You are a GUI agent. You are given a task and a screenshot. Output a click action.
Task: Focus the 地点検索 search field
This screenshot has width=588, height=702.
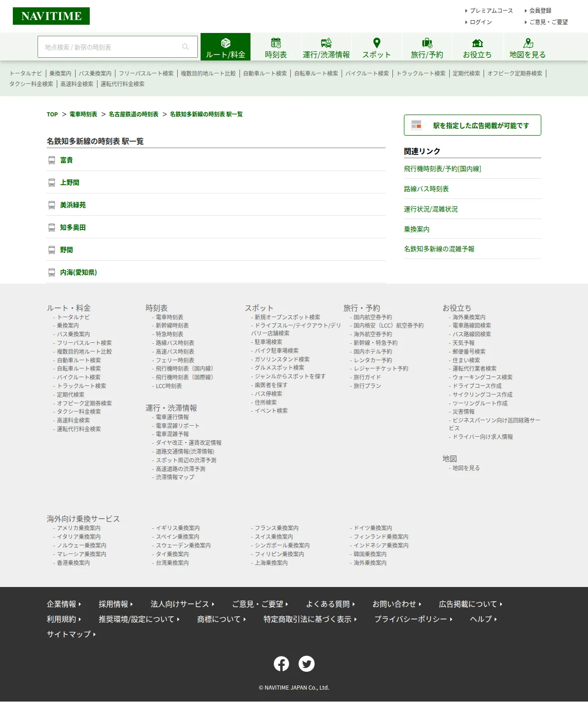click(118, 47)
